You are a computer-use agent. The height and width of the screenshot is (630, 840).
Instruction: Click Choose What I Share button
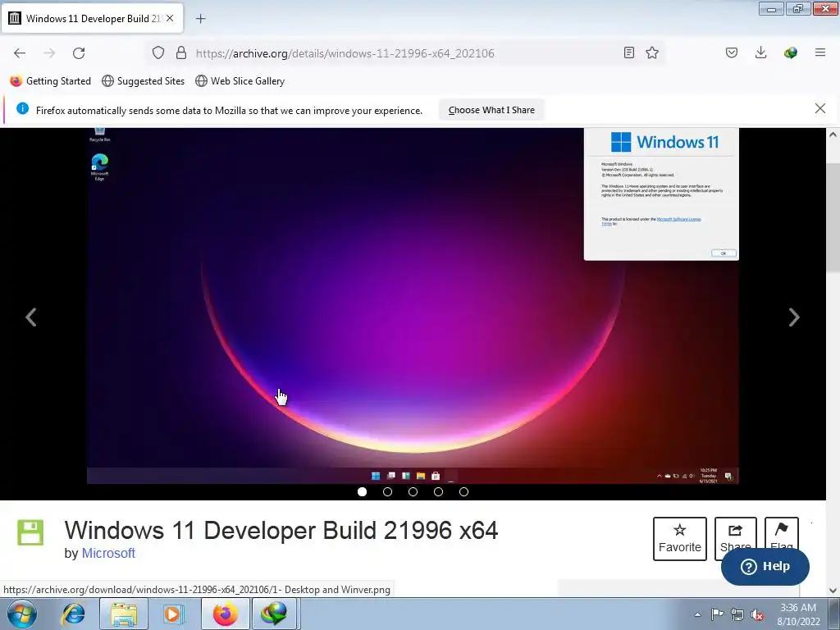491,110
